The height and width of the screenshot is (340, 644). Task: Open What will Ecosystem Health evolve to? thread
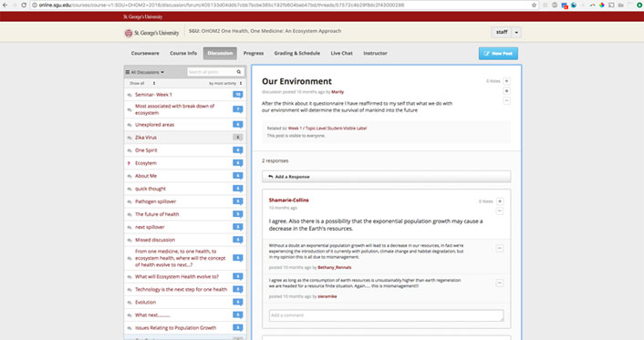[x=177, y=277]
